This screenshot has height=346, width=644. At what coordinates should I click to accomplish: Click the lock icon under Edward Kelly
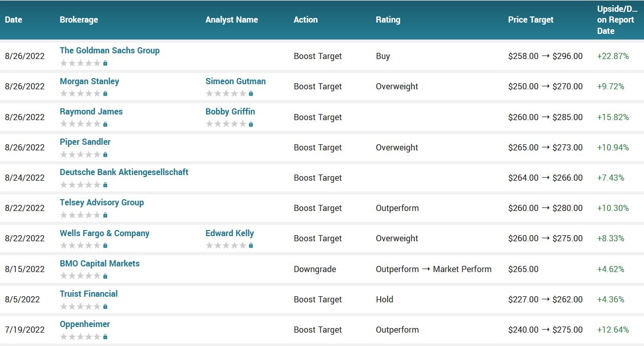click(x=251, y=245)
